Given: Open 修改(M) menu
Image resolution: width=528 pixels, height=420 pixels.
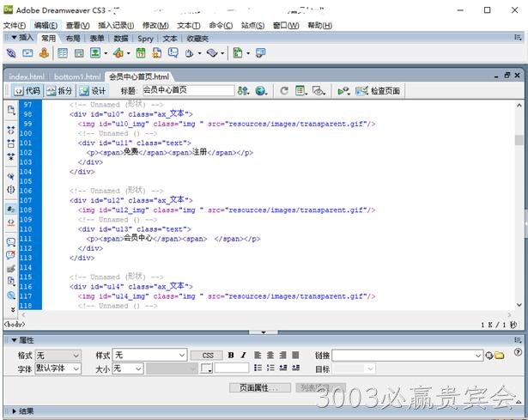Looking at the screenshot, I should tap(155, 26).
